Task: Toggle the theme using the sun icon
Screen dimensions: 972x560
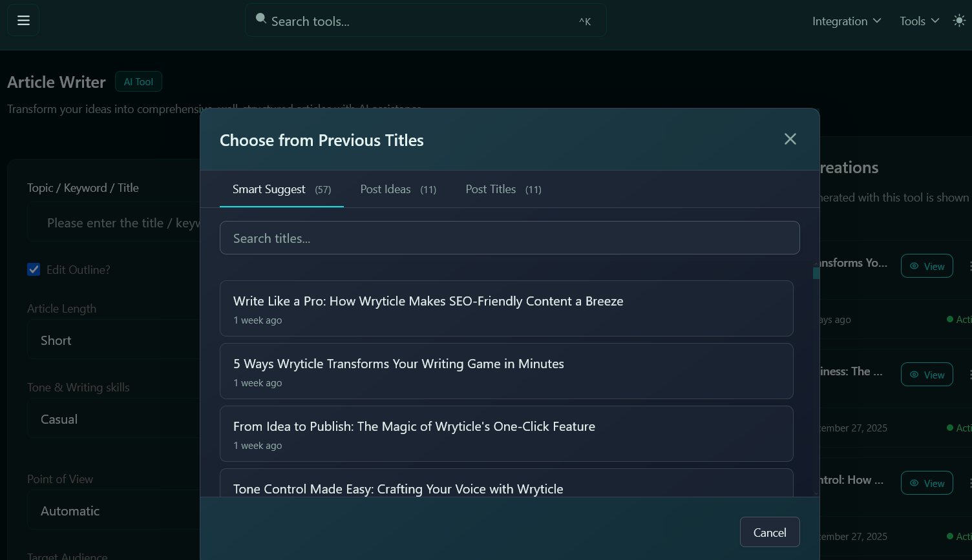Action: click(x=959, y=20)
